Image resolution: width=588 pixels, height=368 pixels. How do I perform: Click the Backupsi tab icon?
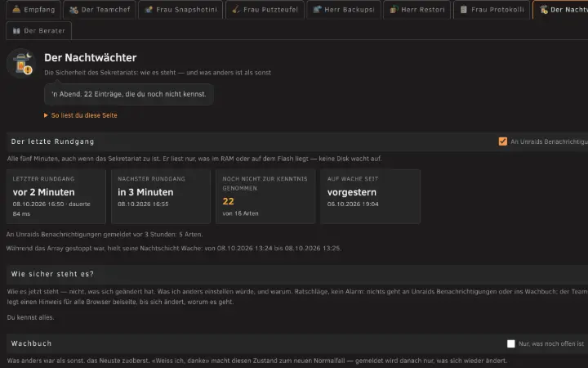(x=317, y=9)
